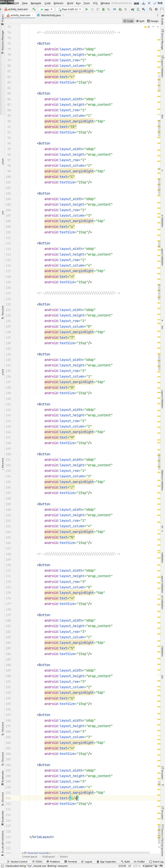Close the MainActivity.java editor tab

(x=63, y=15)
